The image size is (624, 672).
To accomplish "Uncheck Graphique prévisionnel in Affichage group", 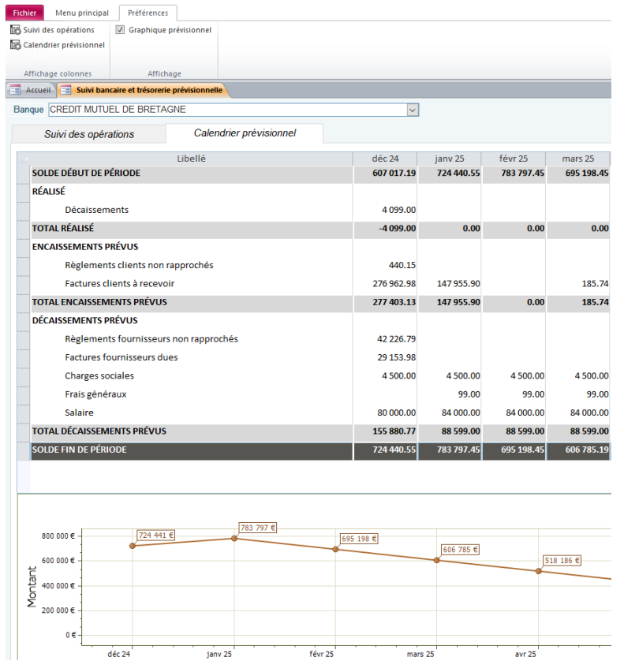I will pos(120,30).
